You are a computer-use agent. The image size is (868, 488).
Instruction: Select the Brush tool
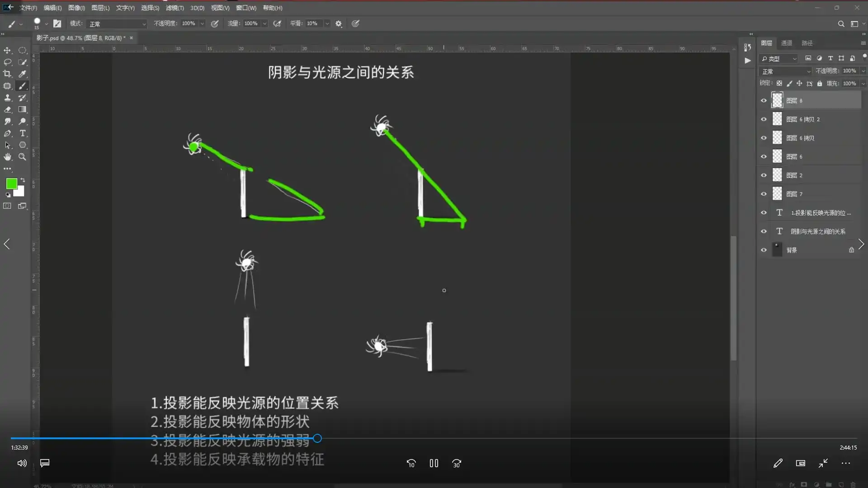tap(22, 86)
